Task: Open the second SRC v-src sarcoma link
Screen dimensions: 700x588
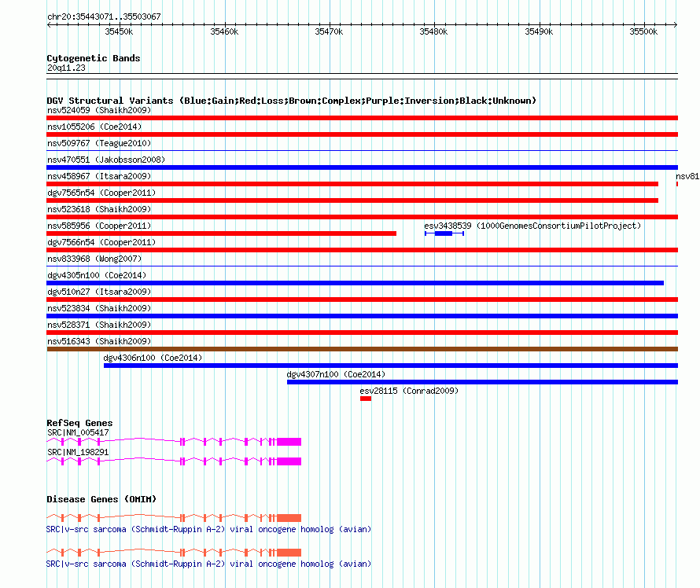Action: click(x=208, y=564)
